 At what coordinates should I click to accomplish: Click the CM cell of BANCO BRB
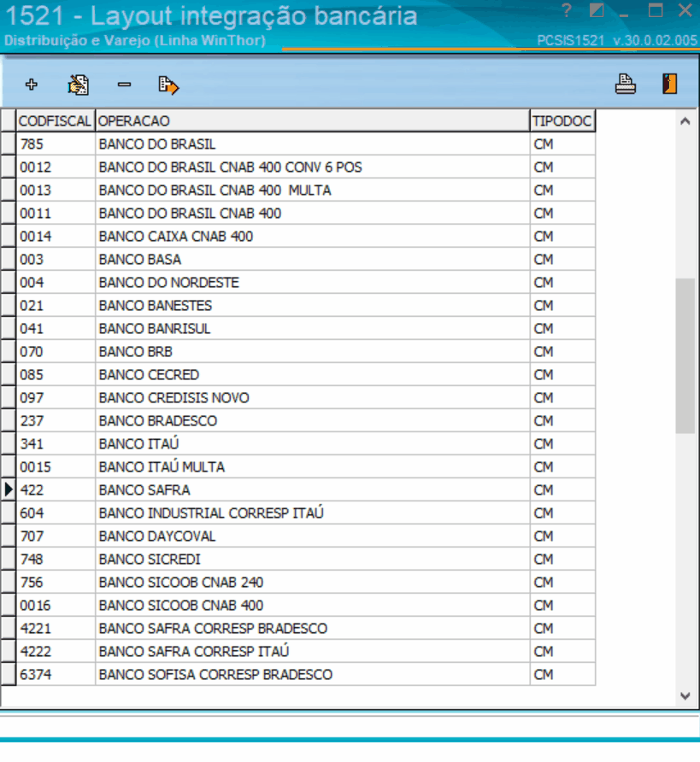click(562, 352)
